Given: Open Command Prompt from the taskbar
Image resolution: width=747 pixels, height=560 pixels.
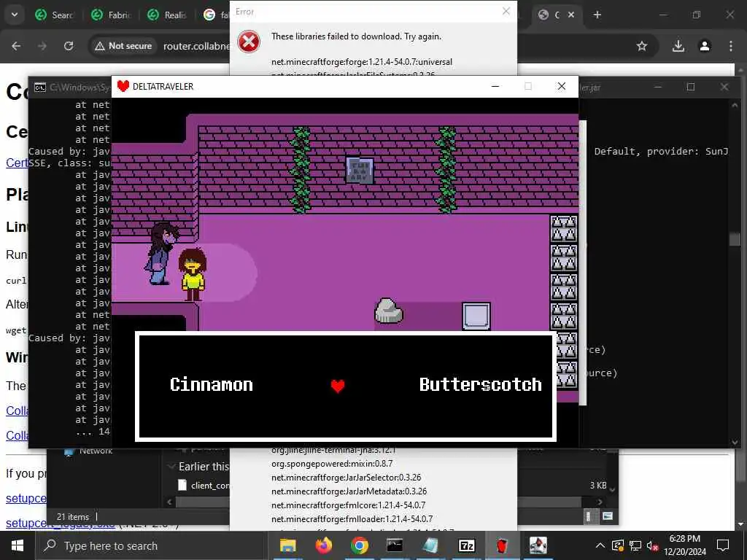Looking at the screenshot, I should coord(395,545).
